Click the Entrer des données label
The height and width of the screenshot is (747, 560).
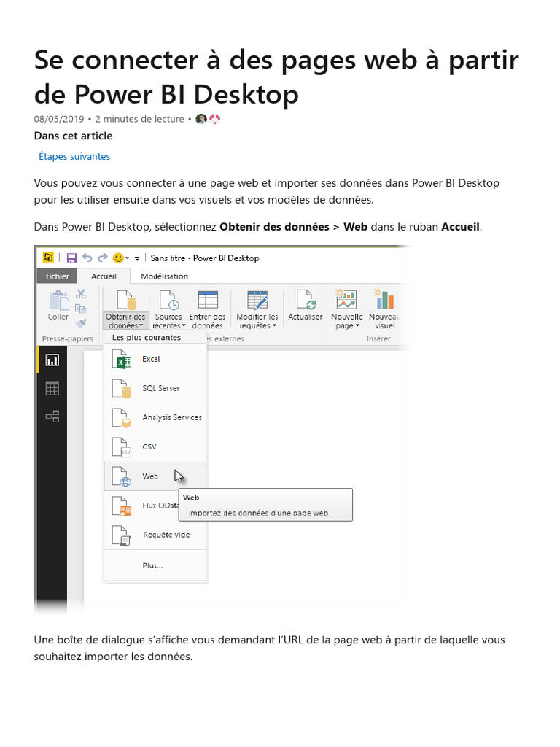207,321
